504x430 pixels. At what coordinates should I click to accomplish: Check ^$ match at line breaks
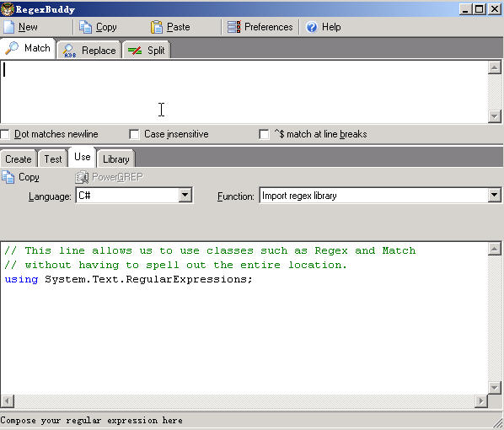pyautogui.click(x=264, y=134)
